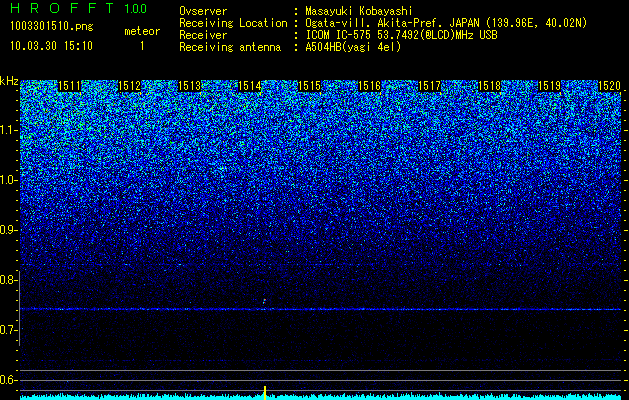Select observer name Masayuki Kobayashi
The width and height of the screenshot is (629, 400).
pyautogui.click(x=359, y=11)
